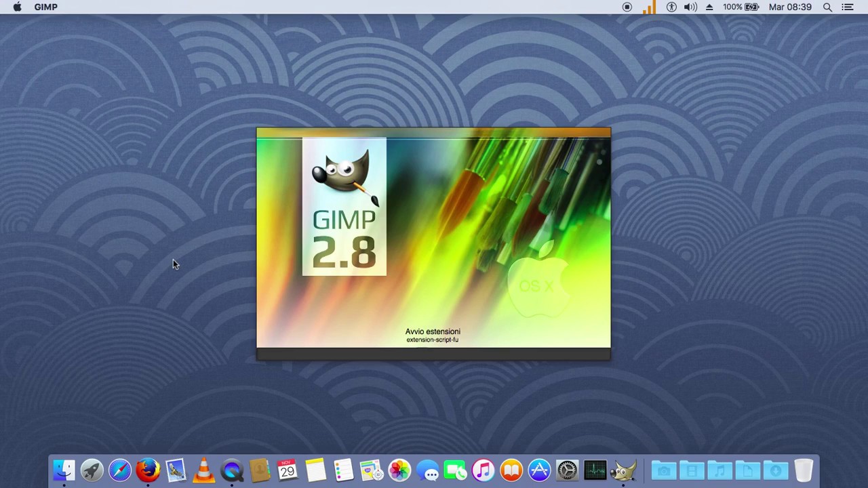Click the 'Avvio estensioni' status text
The image size is (868, 488).
(x=433, y=331)
